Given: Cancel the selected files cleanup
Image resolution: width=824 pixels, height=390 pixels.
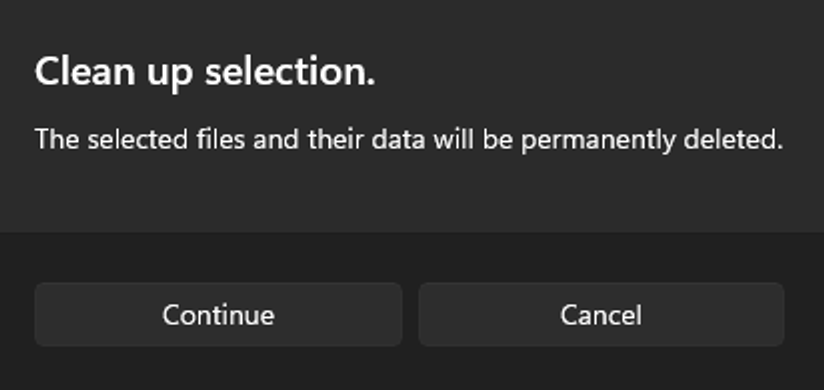Looking at the screenshot, I should coord(601,314).
